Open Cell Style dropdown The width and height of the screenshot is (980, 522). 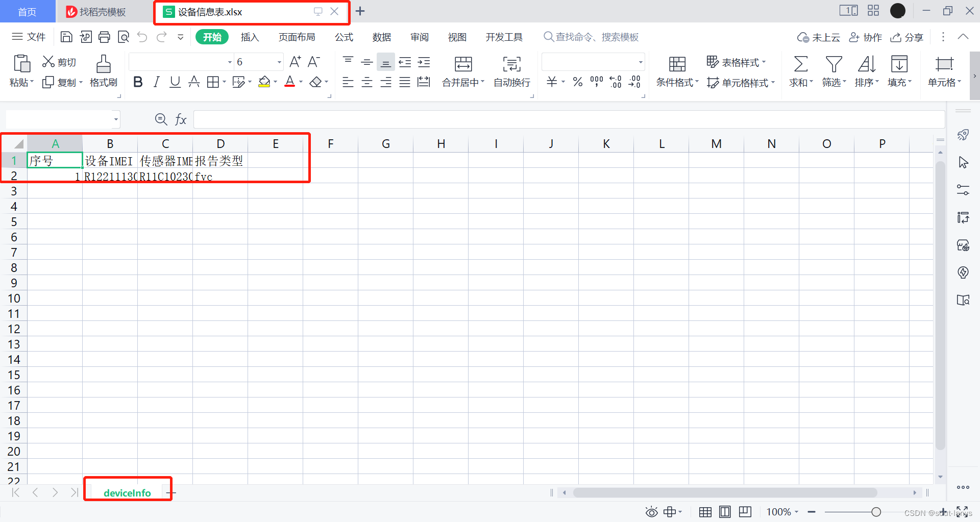tap(741, 83)
